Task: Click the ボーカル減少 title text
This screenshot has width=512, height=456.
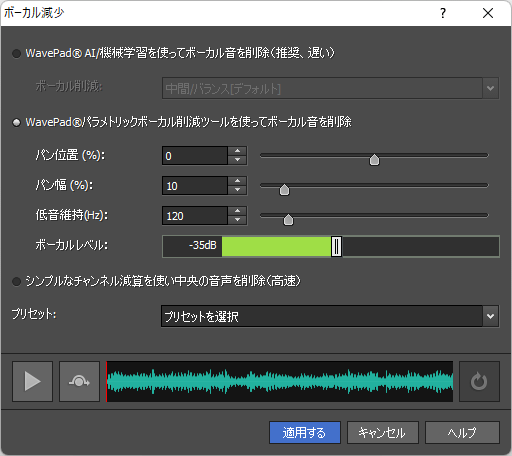Action: tap(34, 13)
